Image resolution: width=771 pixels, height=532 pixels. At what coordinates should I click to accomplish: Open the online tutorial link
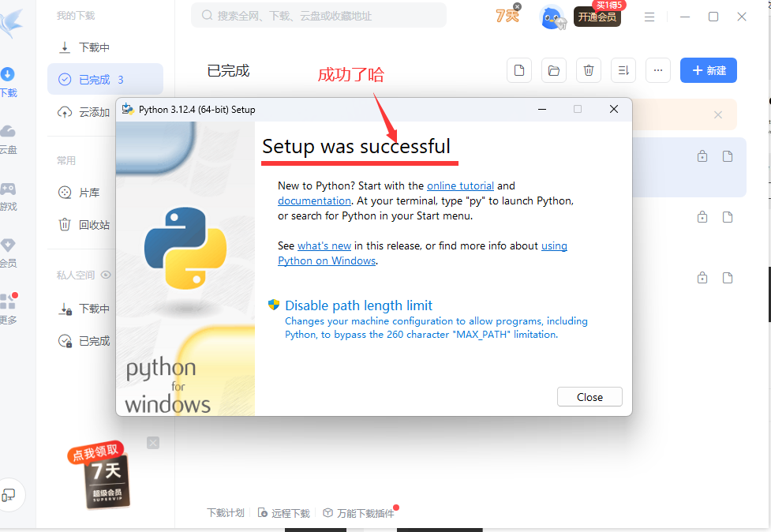pos(460,185)
